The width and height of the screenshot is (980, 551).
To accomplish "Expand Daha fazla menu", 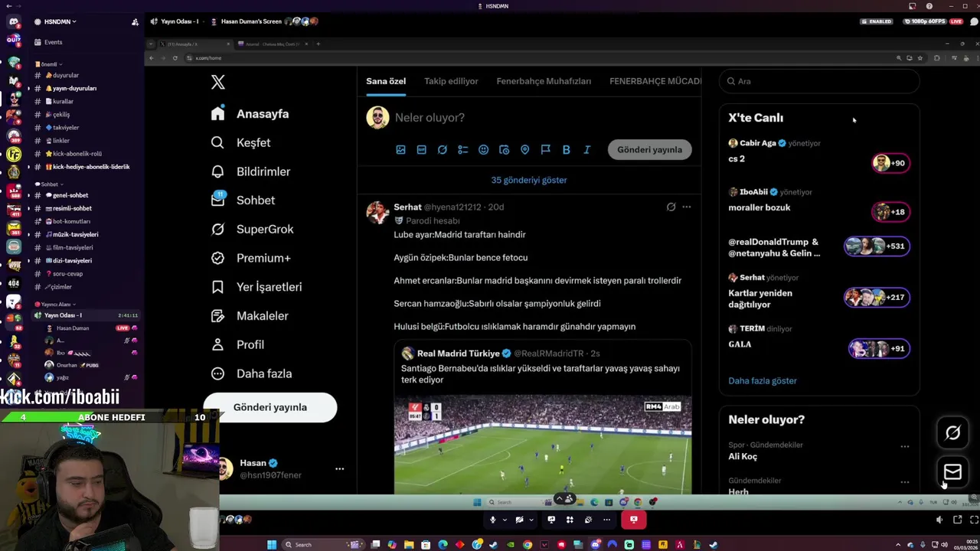I will (x=251, y=373).
